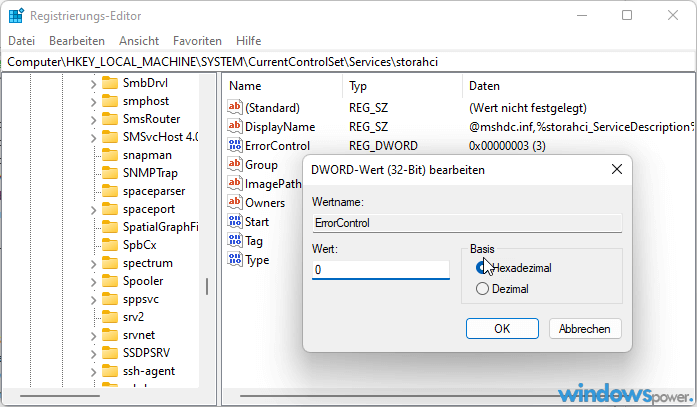Screen dimensions: 697x407
Task: Select the smphost folder icon
Action: coord(110,101)
